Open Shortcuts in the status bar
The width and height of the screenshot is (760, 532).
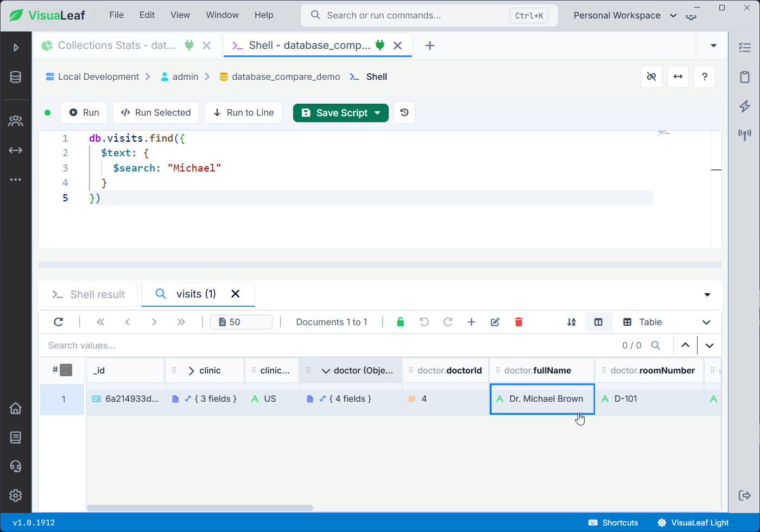coord(613,523)
